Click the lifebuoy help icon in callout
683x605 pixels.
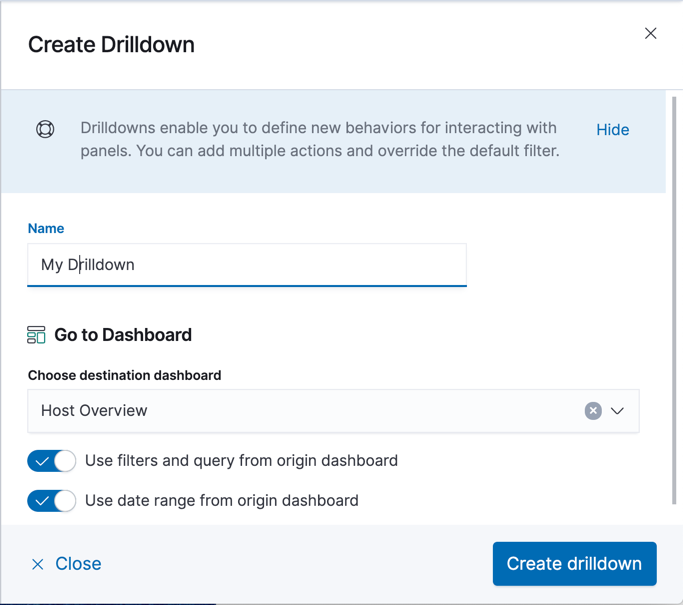45,129
